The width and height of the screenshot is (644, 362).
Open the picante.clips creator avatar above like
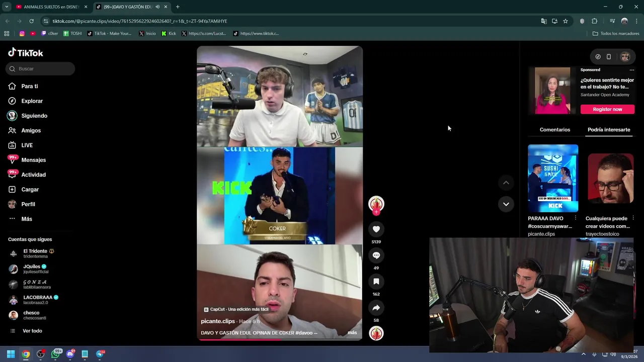376,204
